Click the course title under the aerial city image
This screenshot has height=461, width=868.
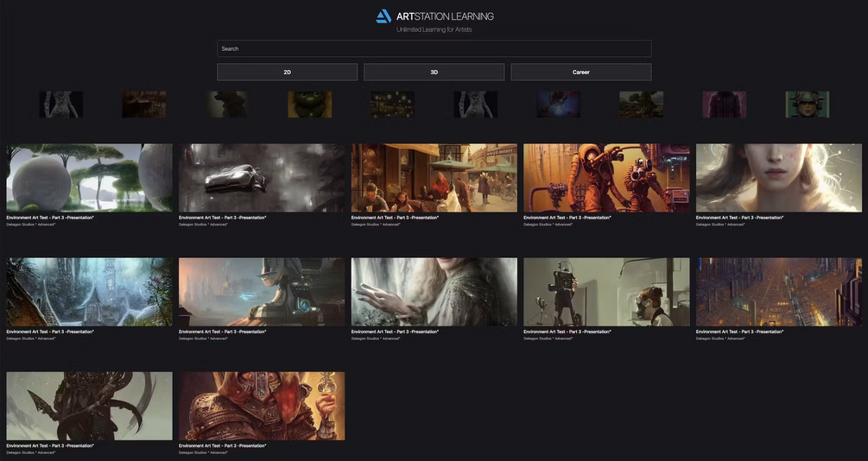tap(739, 332)
